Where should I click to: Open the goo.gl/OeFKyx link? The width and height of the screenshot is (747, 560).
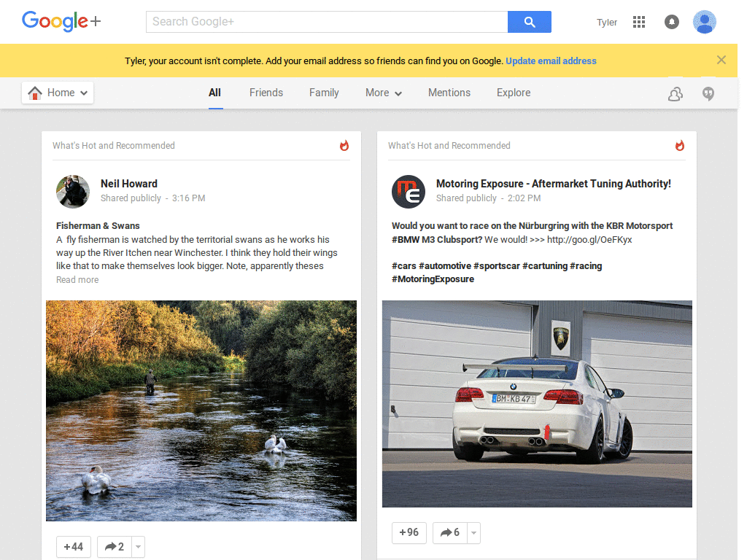tap(589, 239)
